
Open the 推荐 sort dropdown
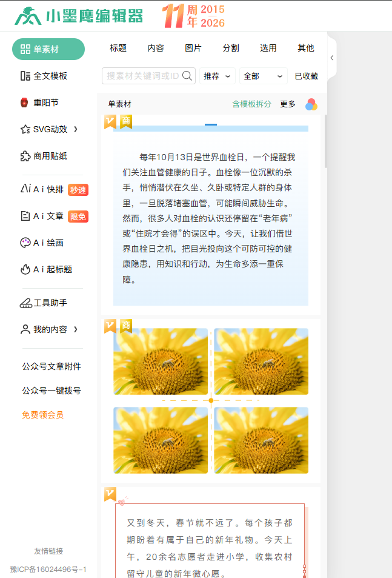click(218, 76)
